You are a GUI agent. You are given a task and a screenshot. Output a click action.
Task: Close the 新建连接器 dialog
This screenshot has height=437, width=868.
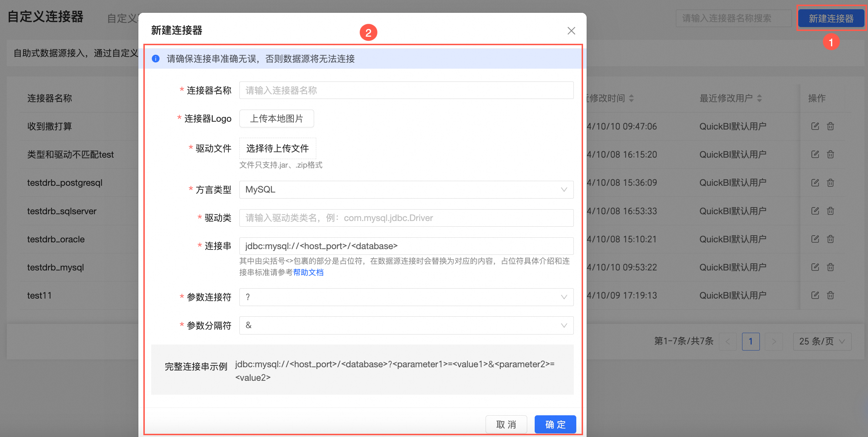click(x=571, y=31)
